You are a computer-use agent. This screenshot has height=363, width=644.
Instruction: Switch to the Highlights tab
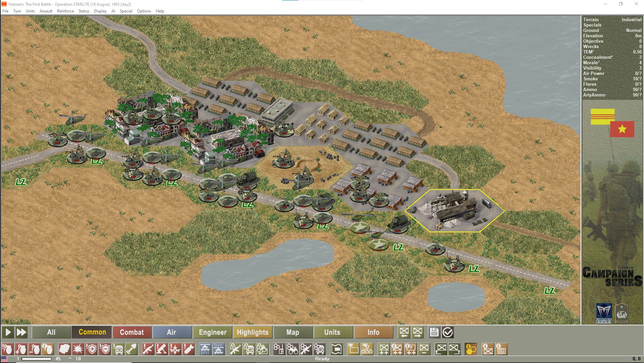(x=253, y=332)
